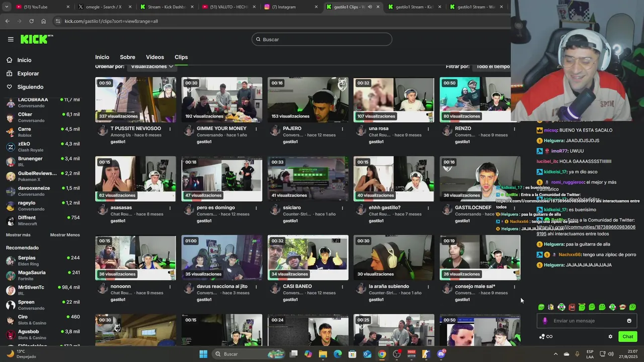Open the Serpias recommended channel
The image size is (644, 362).
[43, 261]
